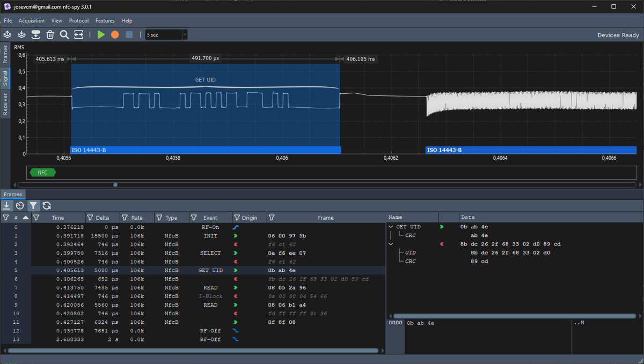
Task: Start acquisition with the green play button
Action: tap(101, 34)
